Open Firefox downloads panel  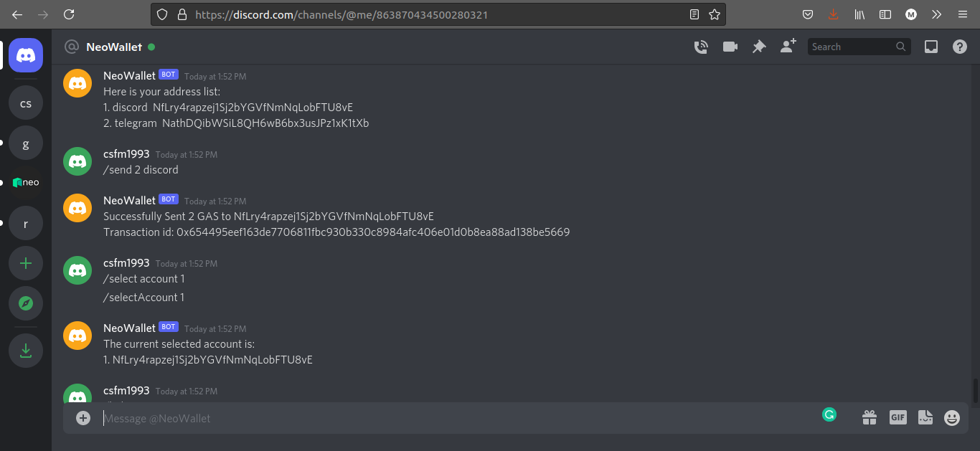click(833, 14)
